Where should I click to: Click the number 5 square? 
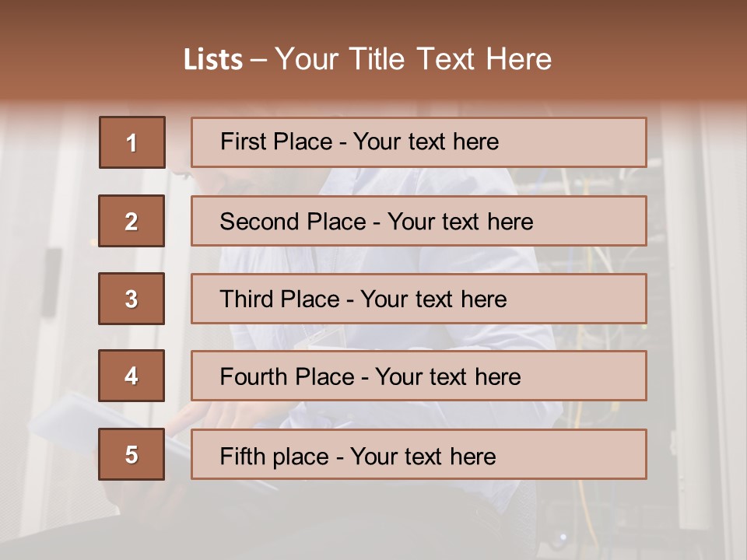pos(132,454)
